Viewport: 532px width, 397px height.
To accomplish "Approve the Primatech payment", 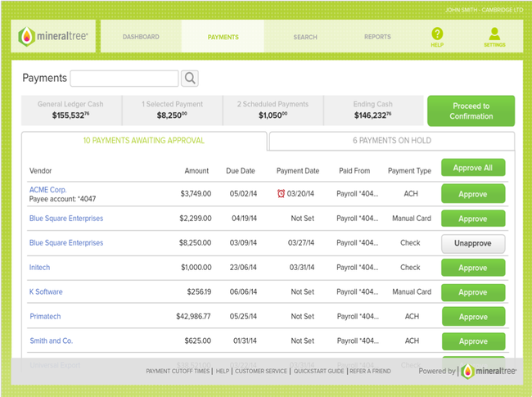I will point(473,317).
